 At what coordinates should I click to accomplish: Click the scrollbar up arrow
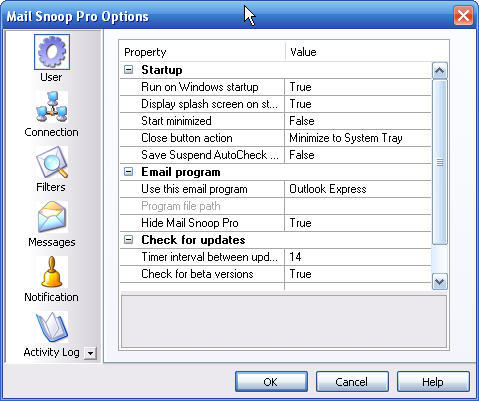click(439, 71)
